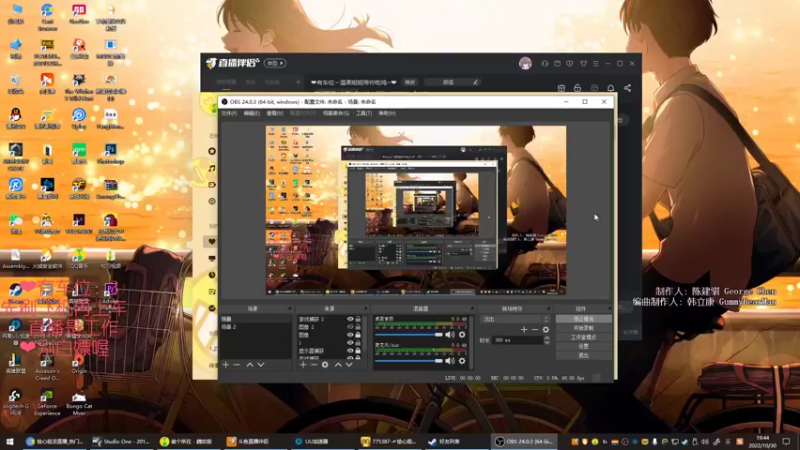Pop out the 控件 dock via header icon
This screenshot has height=450, width=800.
tap(609, 309)
